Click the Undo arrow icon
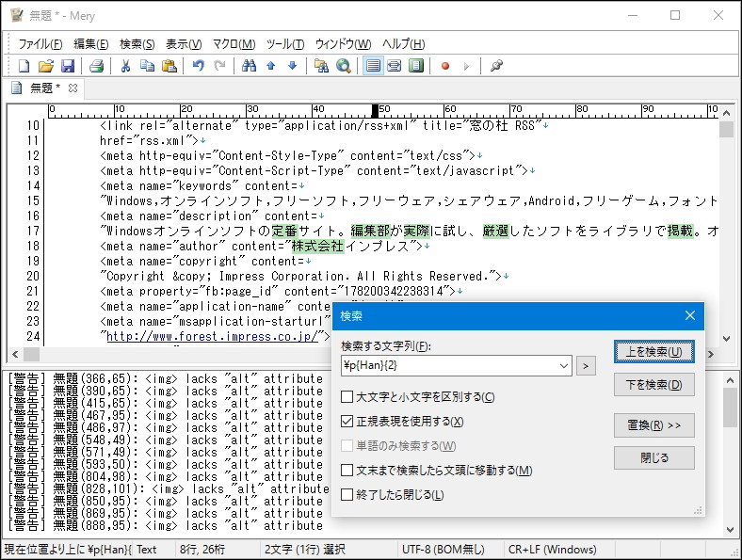The width and height of the screenshot is (742, 560). (199, 66)
